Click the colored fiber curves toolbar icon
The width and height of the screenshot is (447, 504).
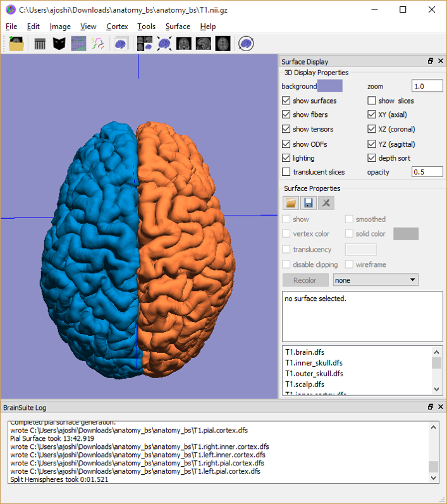coord(97,44)
